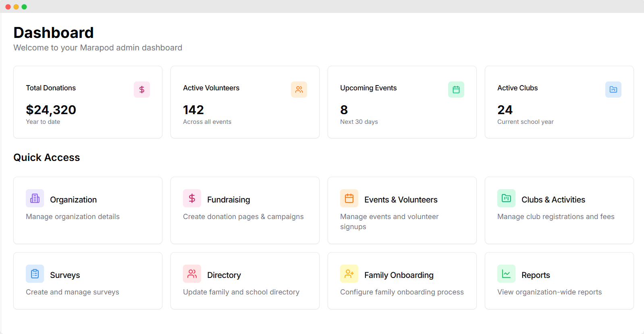Click the calendar icon in Upcoming Events card
This screenshot has height=334, width=644.
coord(456,90)
